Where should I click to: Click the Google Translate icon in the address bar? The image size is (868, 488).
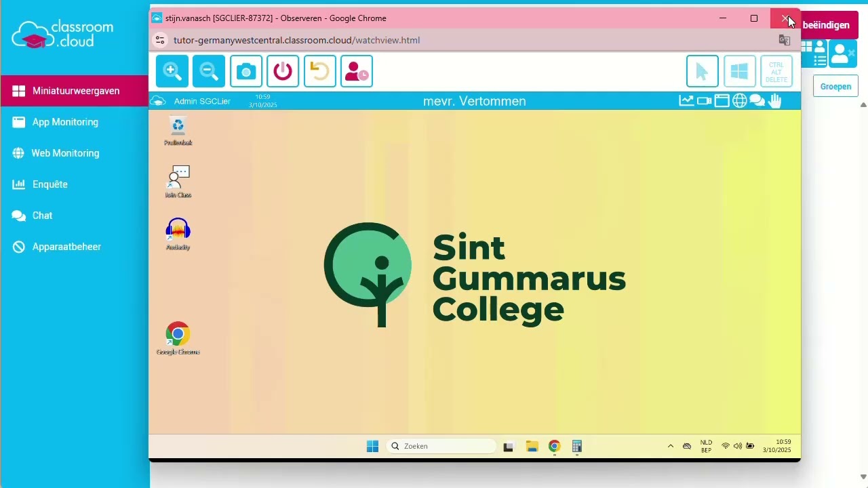[x=785, y=40]
